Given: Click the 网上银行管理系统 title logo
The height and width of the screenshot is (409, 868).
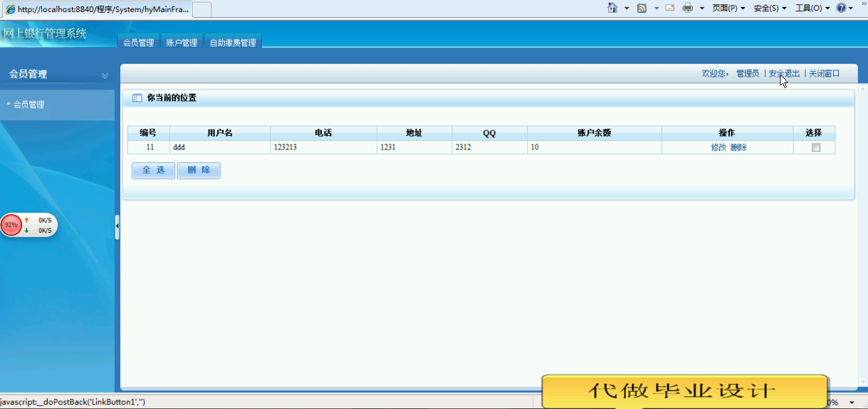Looking at the screenshot, I should click(x=44, y=33).
